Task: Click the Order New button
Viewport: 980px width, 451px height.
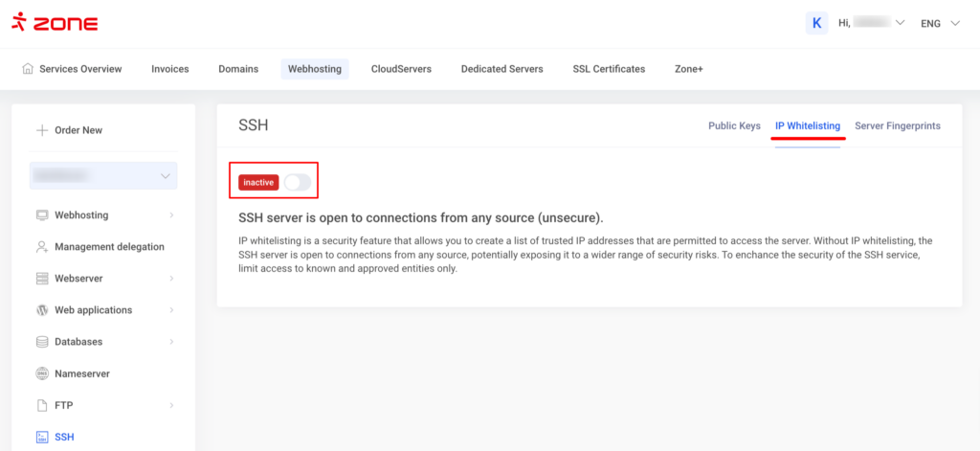Action: pos(69,130)
